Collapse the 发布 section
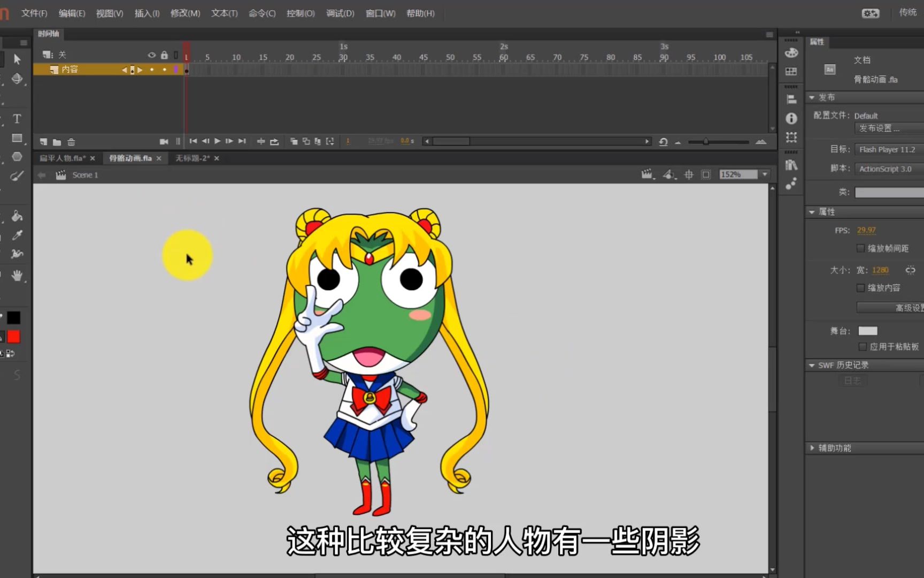Viewport: 924px width, 578px height. click(812, 97)
